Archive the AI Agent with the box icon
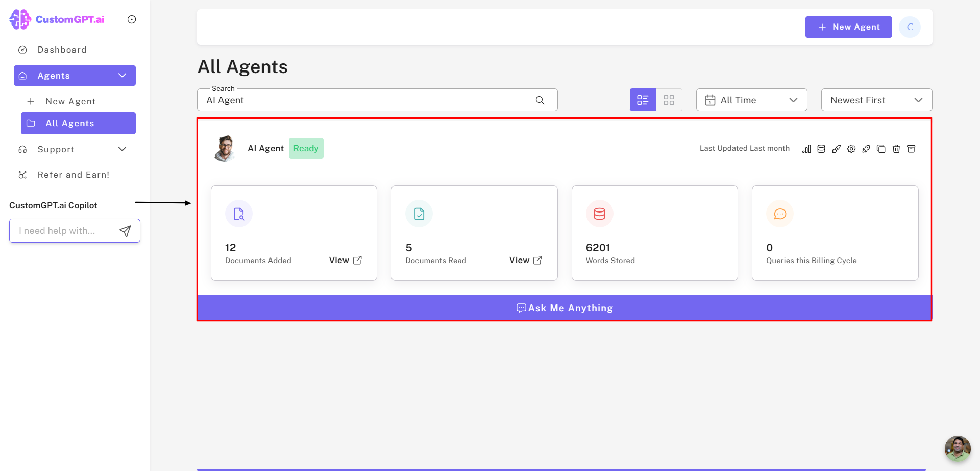This screenshot has width=980, height=471. 911,149
